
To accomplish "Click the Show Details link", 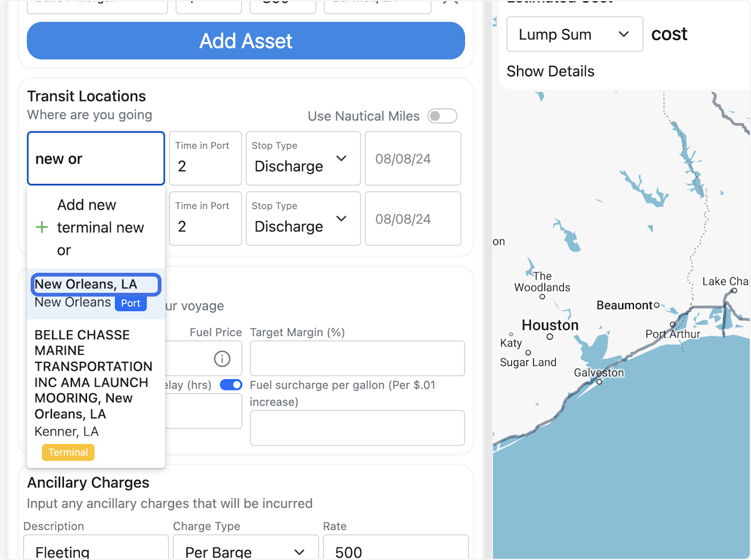I will (550, 71).
